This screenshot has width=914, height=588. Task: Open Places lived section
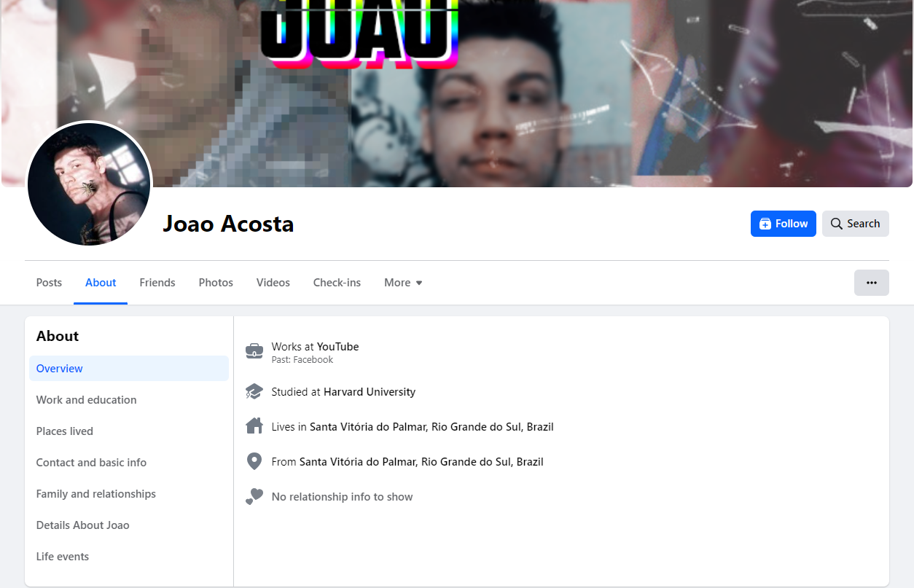pos(129,431)
